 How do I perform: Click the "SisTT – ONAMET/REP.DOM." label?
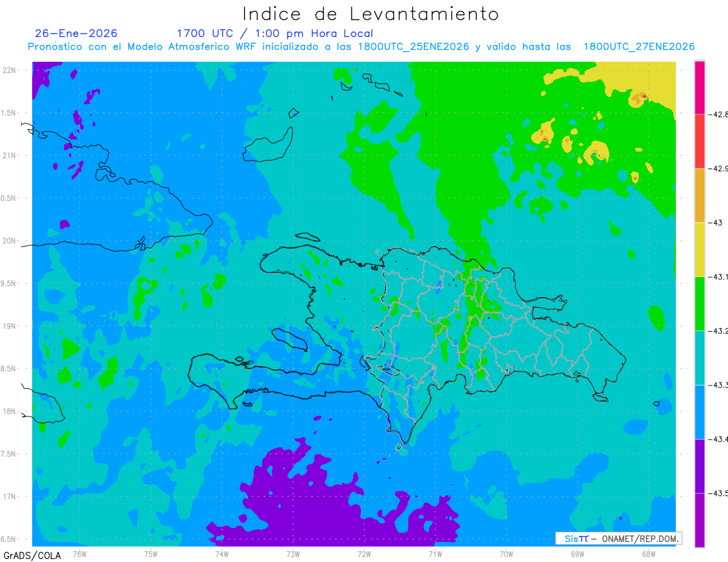coord(618,538)
